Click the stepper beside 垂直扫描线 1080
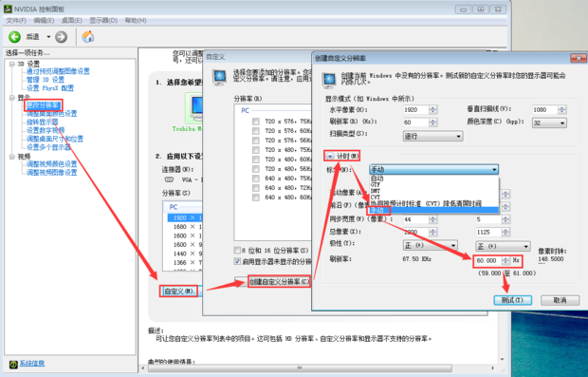 [x=561, y=109]
